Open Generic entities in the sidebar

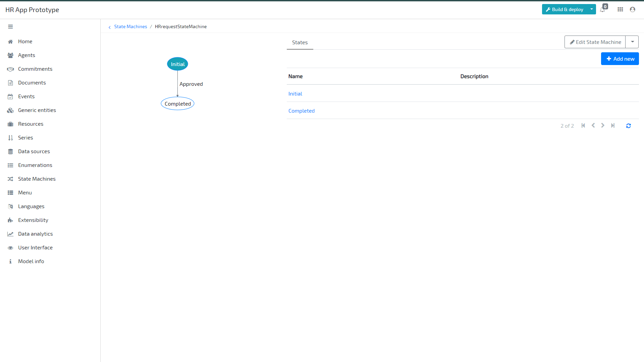[x=37, y=110]
